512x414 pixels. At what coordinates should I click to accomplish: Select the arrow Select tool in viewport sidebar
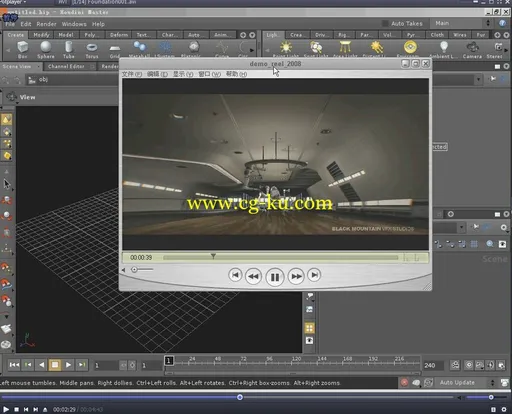[x=7, y=184]
